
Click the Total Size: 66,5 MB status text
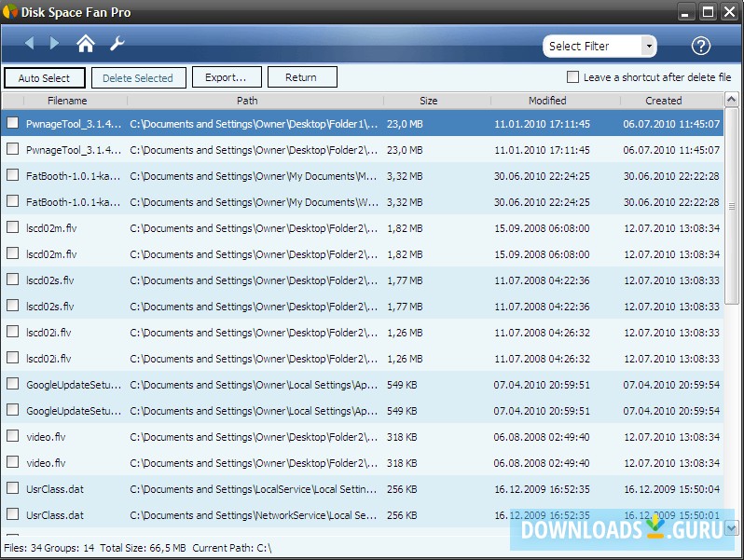coord(143,548)
